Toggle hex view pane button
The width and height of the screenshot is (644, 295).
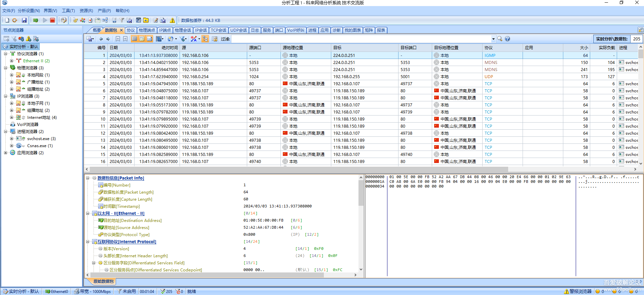tap(149, 39)
